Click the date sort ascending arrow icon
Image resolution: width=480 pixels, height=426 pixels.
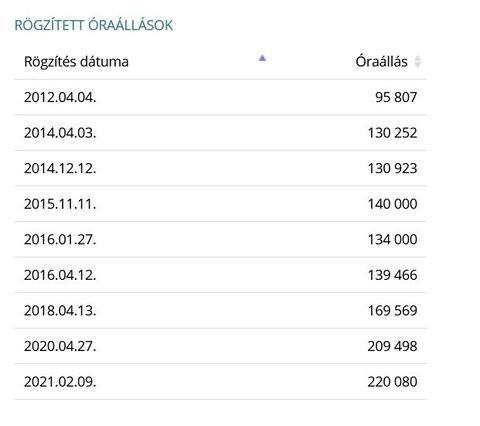[262, 58]
